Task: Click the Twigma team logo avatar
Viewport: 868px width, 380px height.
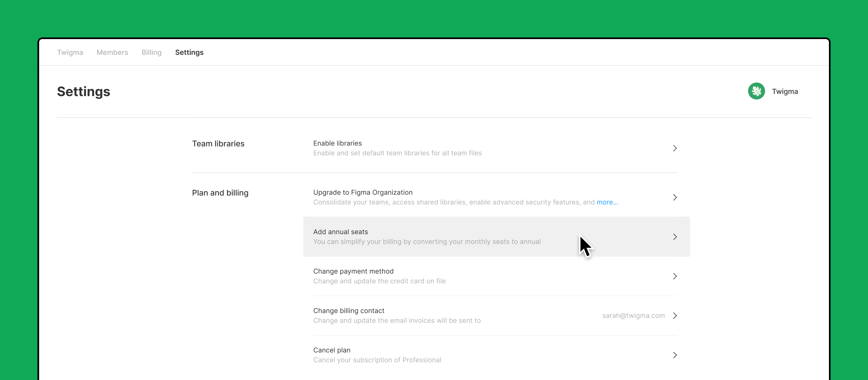Action: pyautogui.click(x=756, y=91)
